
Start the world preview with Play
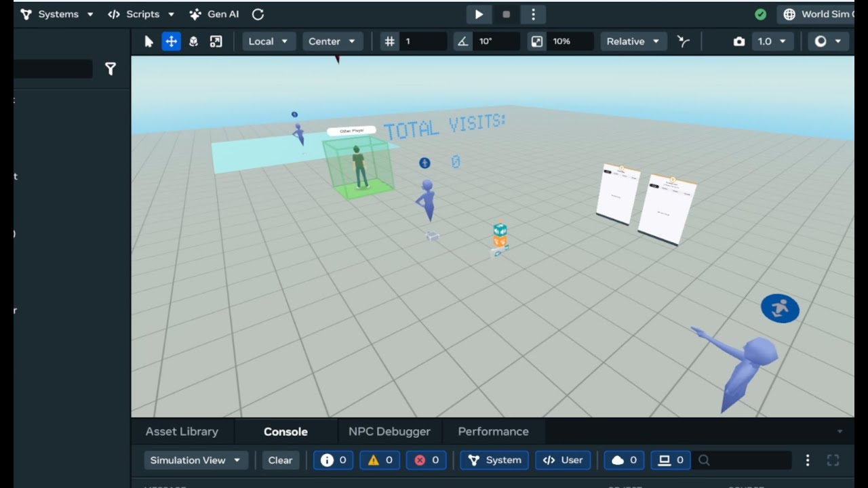tap(479, 14)
